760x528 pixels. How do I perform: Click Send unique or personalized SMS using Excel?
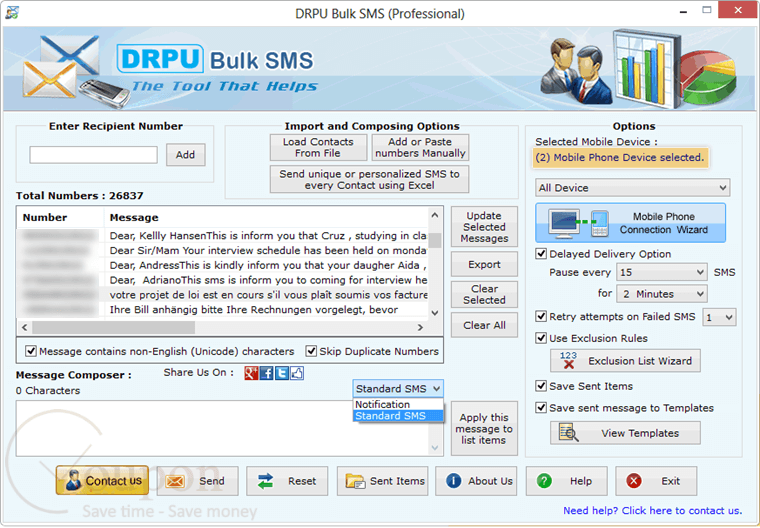pos(369,179)
